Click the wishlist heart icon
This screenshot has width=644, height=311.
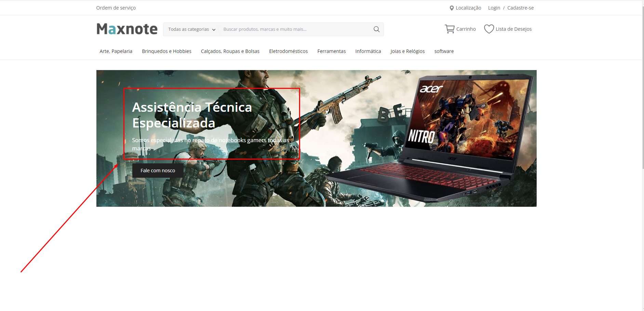pyautogui.click(x=489, y=29)
